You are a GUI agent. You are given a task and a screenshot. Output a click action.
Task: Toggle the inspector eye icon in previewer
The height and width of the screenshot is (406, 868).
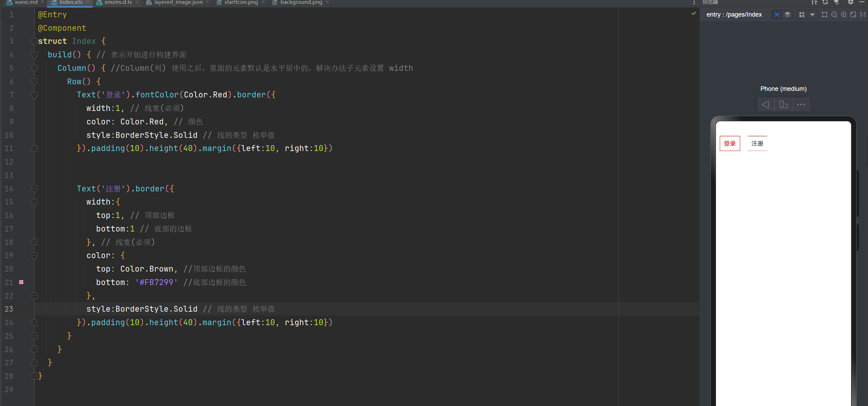click(777, 15)
